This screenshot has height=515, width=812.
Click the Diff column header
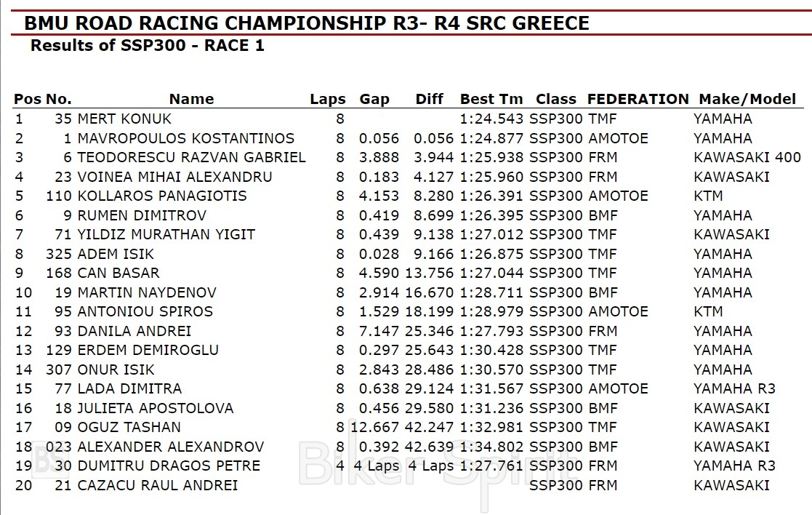[429, 100]
